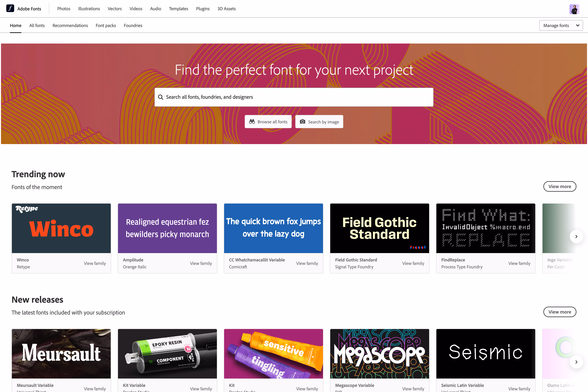
Task: Open the Videos menu item
Action: pos(136,9)
